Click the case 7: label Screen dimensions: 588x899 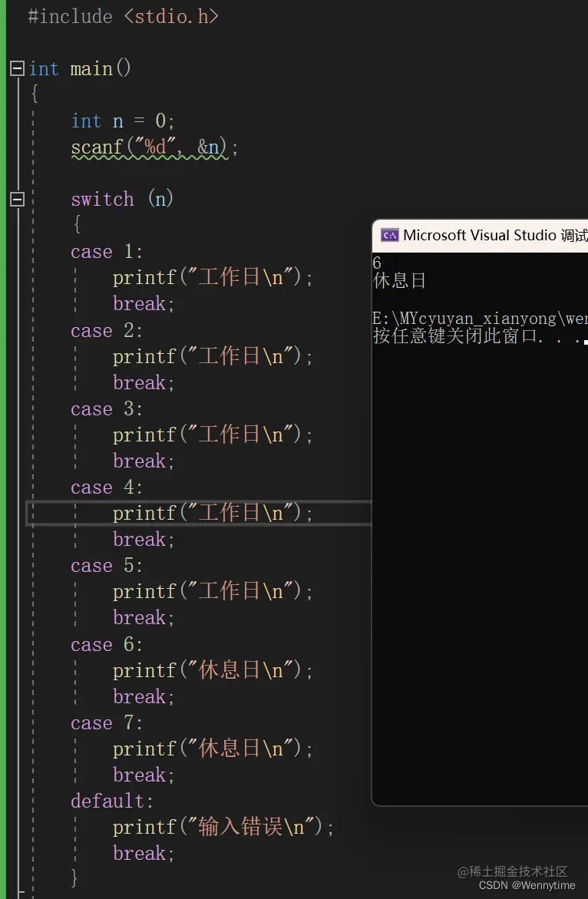coord(107,723)
